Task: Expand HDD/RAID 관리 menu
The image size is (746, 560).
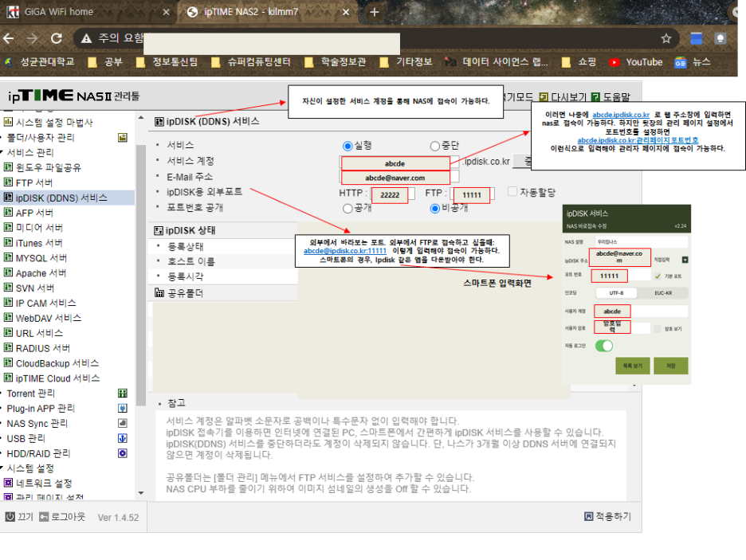Action: pos(38,453)
